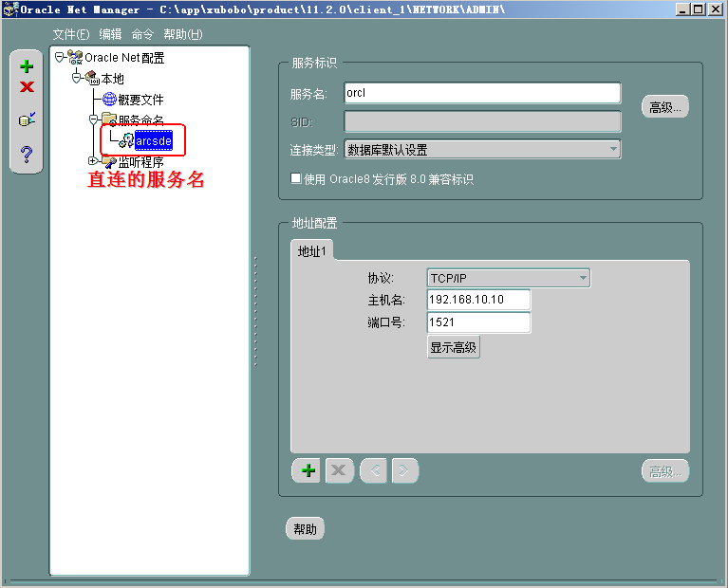The height and width of the screenshot is (588, 728).
Task: Click the 服务命名 folder icon
Action: [109, 119]
